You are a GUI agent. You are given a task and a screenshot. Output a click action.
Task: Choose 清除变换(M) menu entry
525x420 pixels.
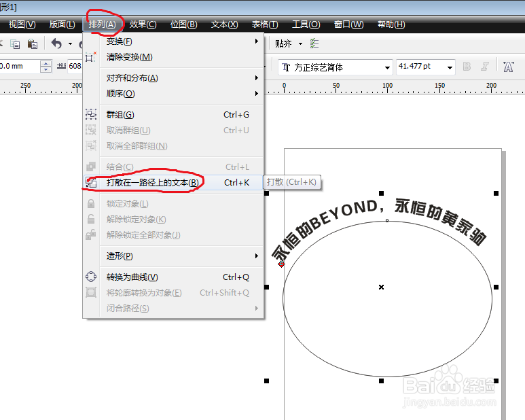[x=173, y=57]
